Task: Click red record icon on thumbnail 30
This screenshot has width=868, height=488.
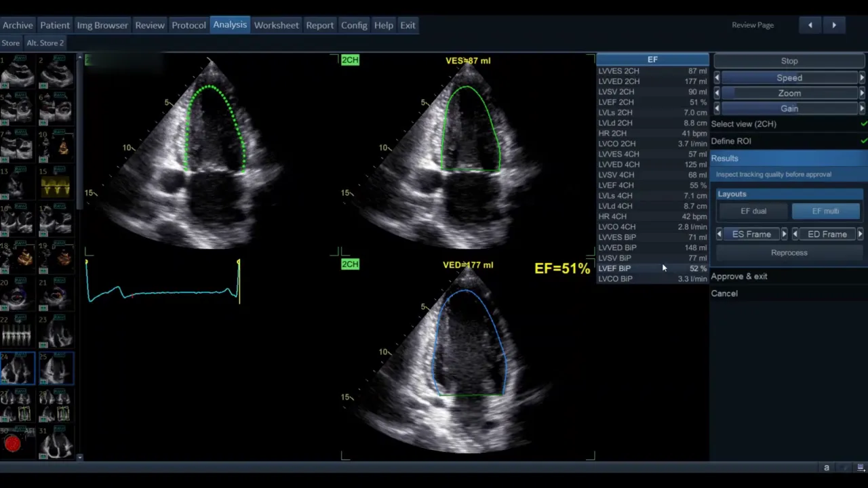Action: [12, 444]
